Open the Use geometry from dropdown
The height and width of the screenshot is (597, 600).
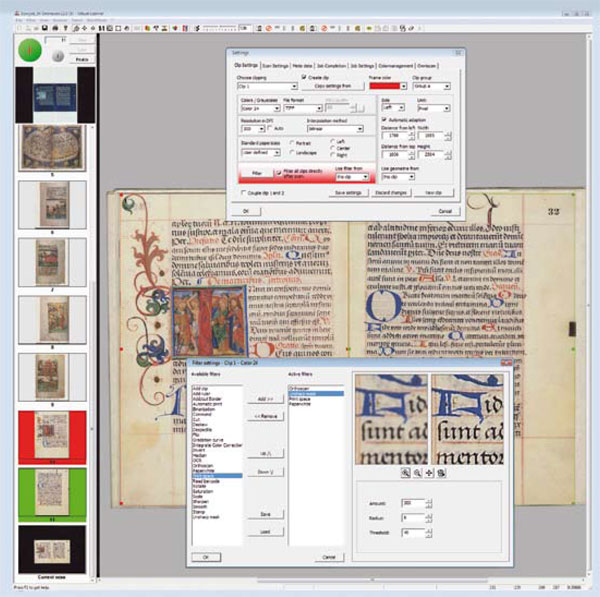398,177
